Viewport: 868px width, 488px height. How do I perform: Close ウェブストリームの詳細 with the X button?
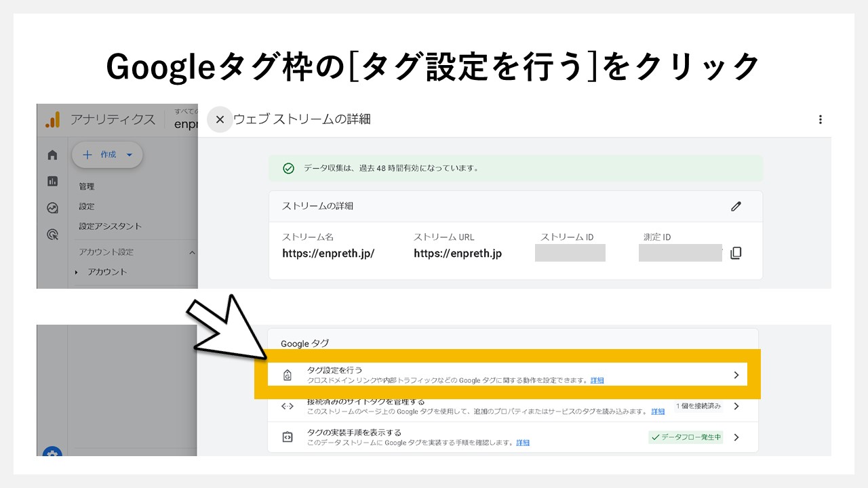[x=220, y=119]
